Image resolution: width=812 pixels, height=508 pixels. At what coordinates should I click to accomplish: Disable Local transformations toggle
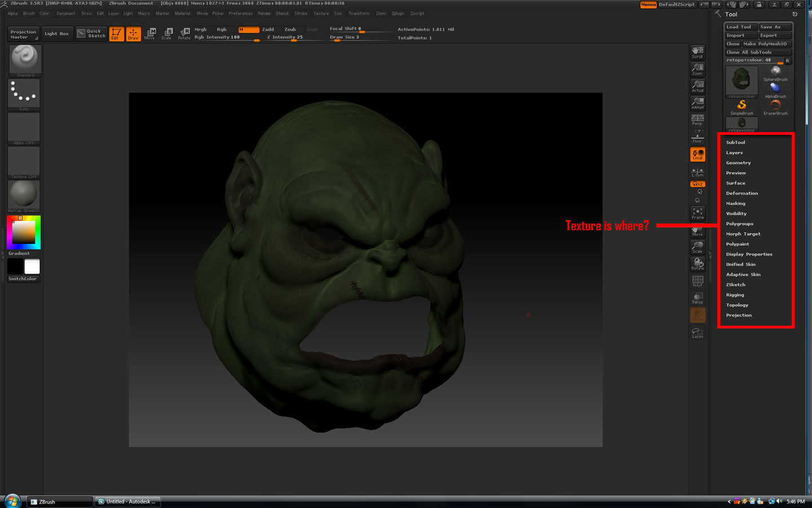click(698, 154)
